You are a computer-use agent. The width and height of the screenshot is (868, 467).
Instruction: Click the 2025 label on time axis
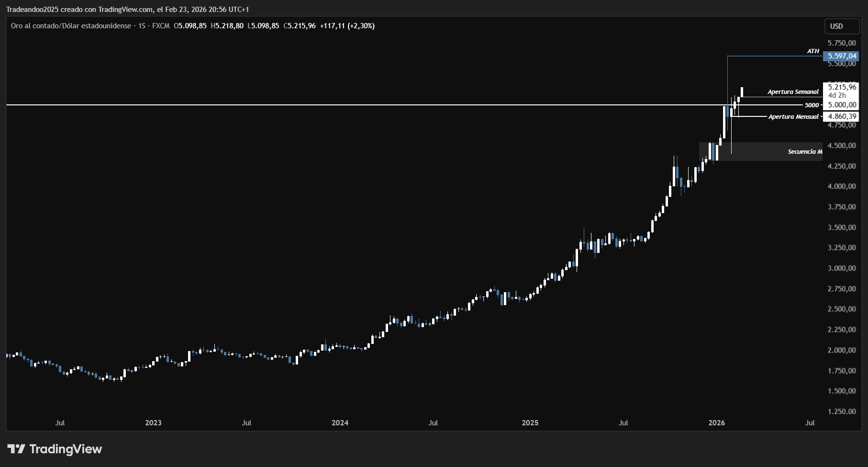pyautogui.click(x=530, y=423)
